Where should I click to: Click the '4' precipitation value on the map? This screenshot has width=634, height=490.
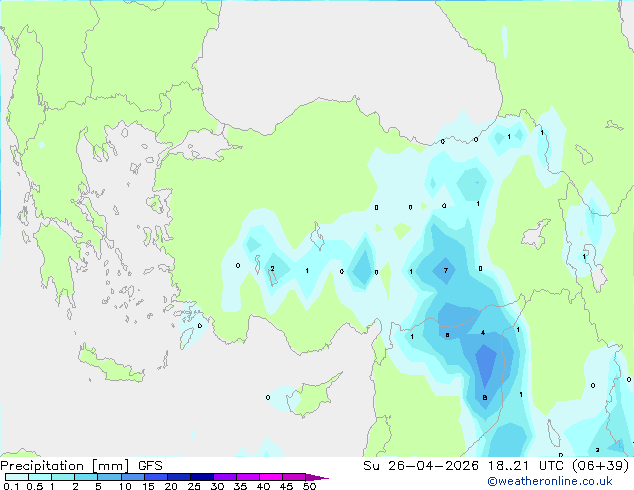[483, 332]
